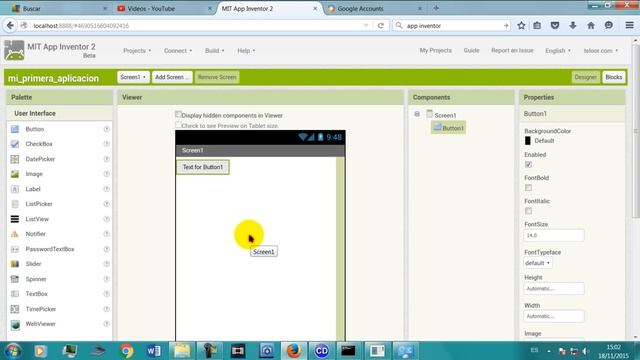Open the Firefox hamburger menu

pos(629,25)
